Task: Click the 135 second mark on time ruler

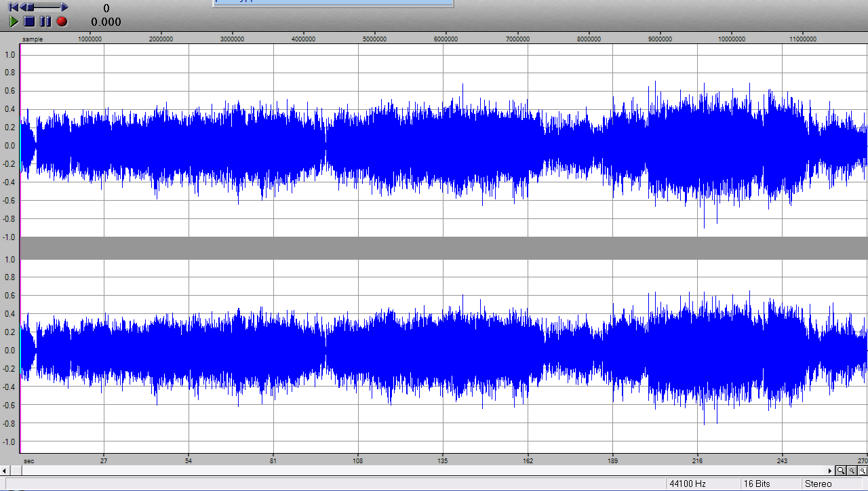Action: click(443, 460)
